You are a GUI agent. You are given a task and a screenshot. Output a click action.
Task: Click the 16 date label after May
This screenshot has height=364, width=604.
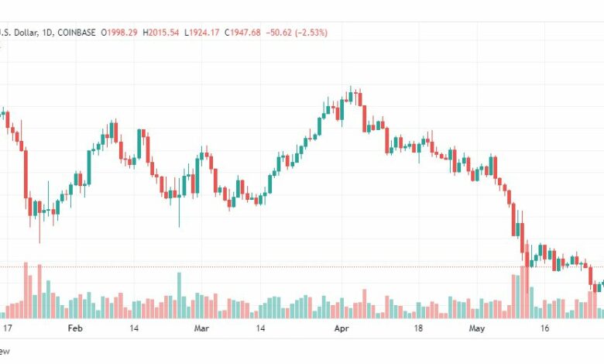click(544, 328)
